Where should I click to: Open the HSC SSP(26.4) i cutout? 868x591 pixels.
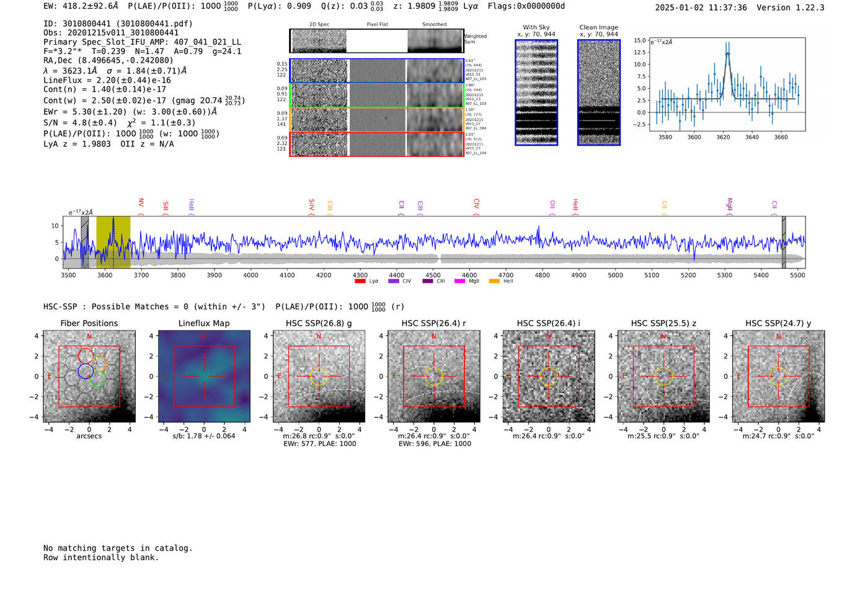(x=549, y=376)
